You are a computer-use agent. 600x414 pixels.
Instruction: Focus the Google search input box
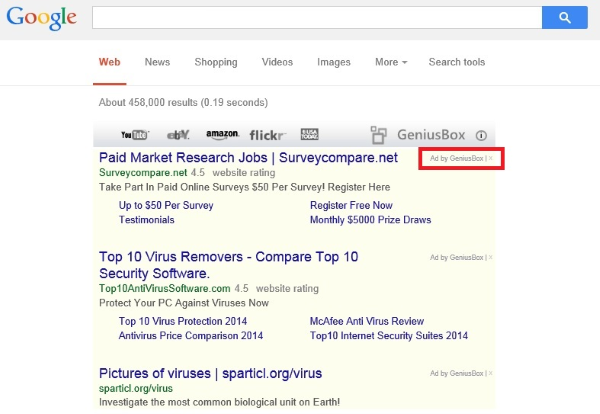click(317, 17)
